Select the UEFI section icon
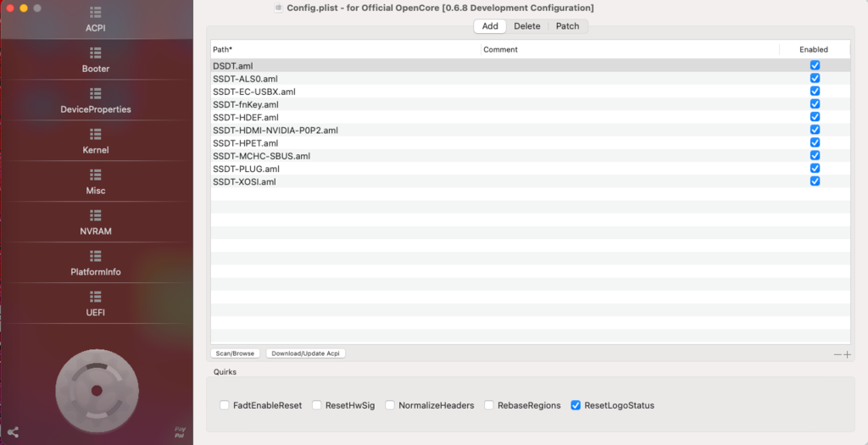The image size is (868, 445). click(x=96, y=297)
